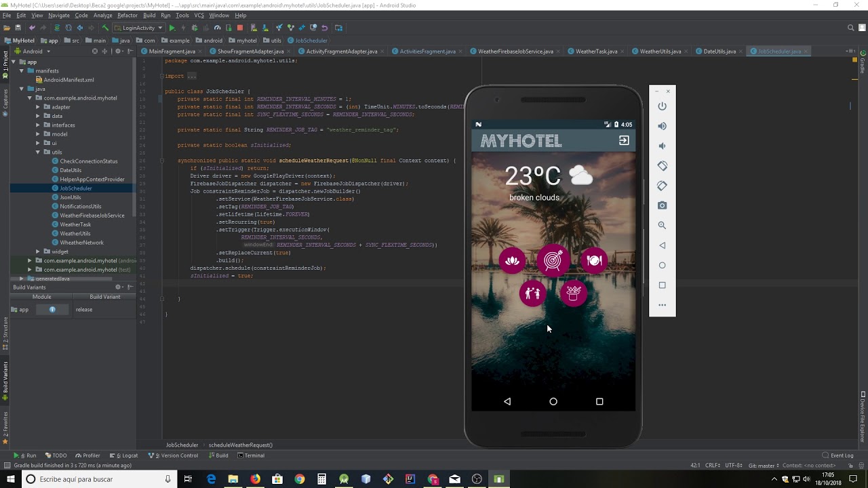Click the emulator sidebar Back triangle
The width and height of the screenshot is (868, 488).
coord(663,245)
